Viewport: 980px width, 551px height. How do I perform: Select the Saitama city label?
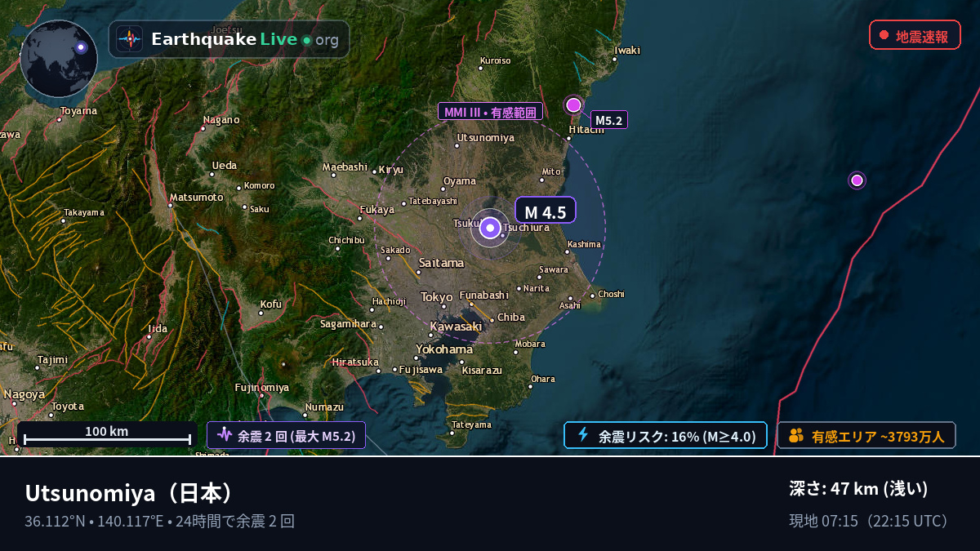pos(441,263)
